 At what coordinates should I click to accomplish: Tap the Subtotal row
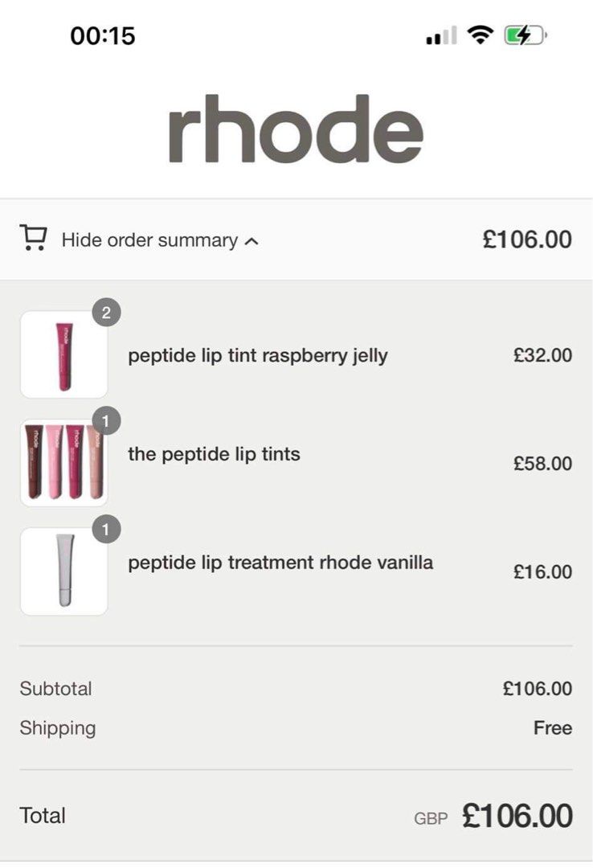tap(56, 689)
